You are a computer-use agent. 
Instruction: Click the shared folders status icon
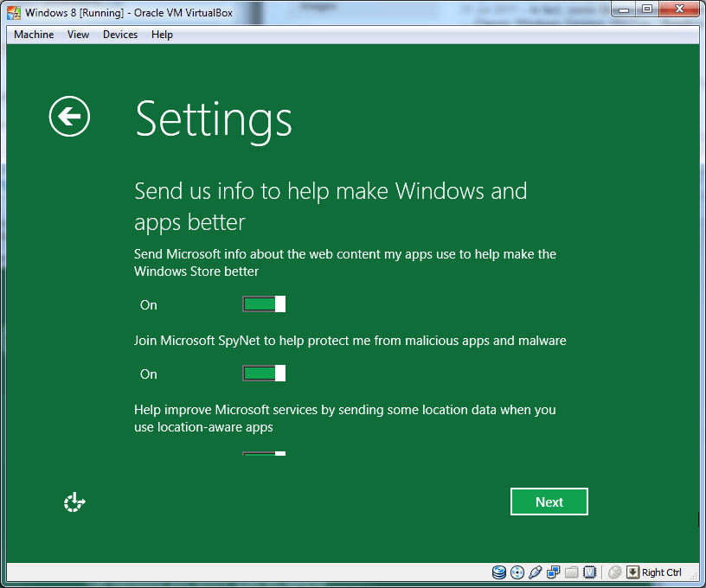click(x=571, y=572)
